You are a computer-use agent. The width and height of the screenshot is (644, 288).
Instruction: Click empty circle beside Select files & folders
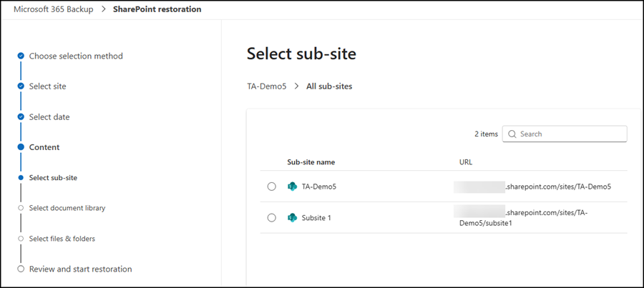pos(21,239)
